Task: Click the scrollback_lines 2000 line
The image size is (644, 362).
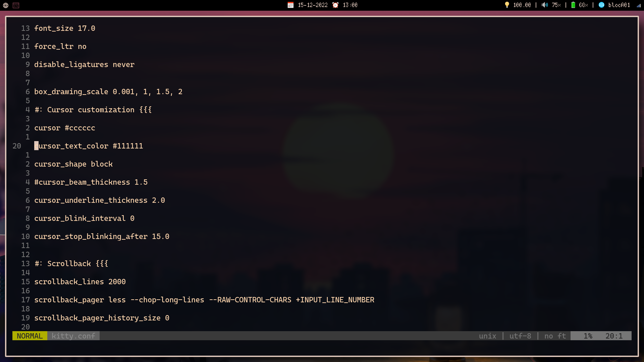Action: click(x=80, y=282)
